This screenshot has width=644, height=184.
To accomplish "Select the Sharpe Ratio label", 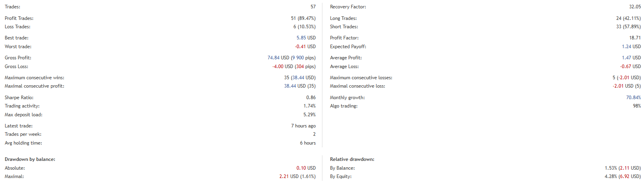I will point(19,98).
